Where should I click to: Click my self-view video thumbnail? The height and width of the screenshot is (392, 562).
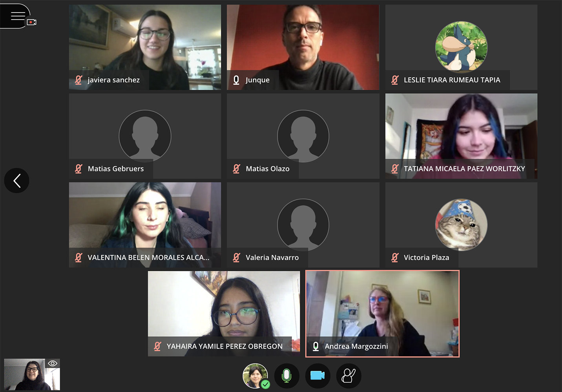(x=32, y=374)
